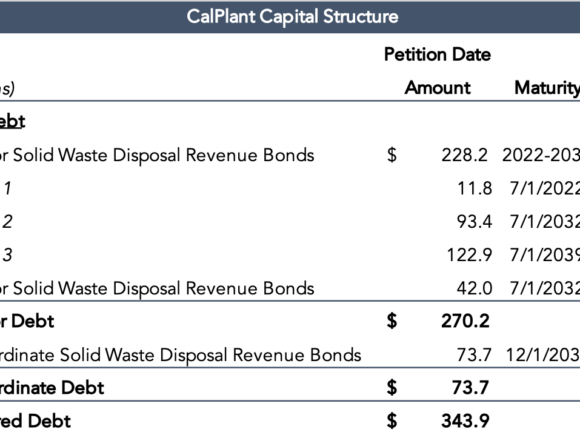580x435 pixels.
Task: Click the 11.8 amount value
Action: point(475,188)
